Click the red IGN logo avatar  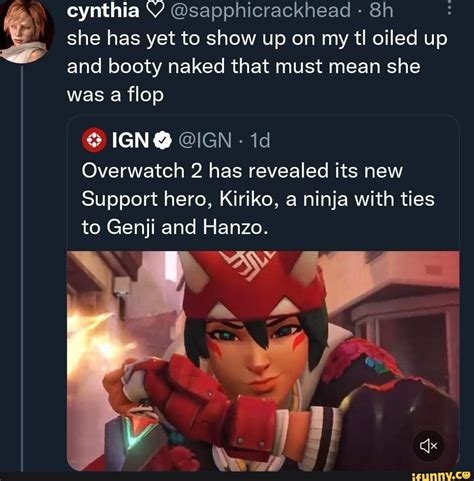point(94,140)
